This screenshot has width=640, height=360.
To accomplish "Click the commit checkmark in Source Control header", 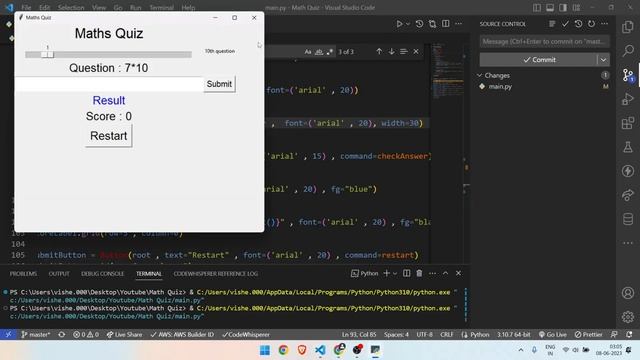I will point(565,24).
